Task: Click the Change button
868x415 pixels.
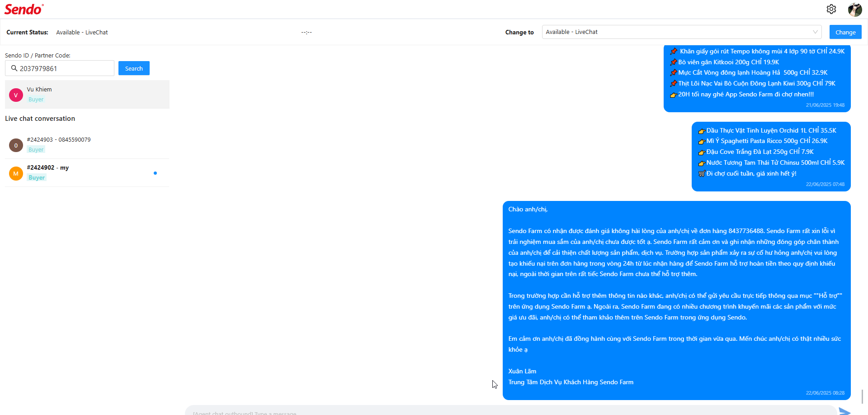Action: [845, 32]
